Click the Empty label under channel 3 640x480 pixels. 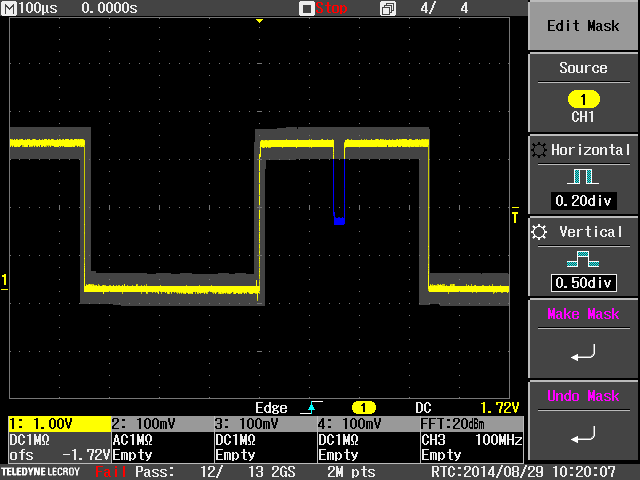tap(235, 455)
